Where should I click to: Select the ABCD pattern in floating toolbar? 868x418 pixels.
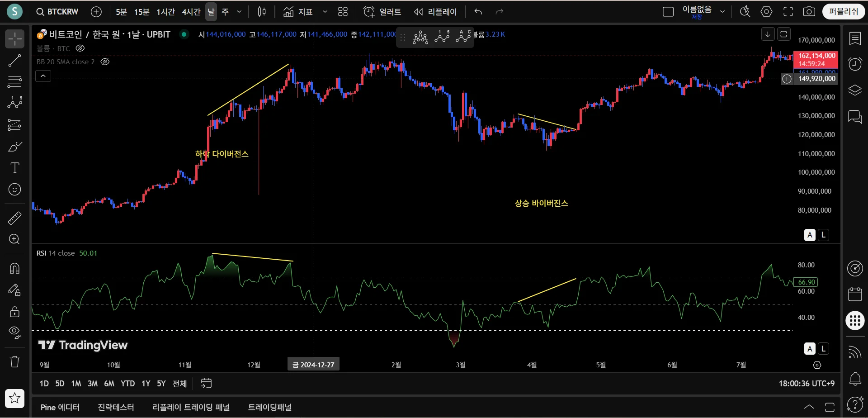[x=463, y=37]
